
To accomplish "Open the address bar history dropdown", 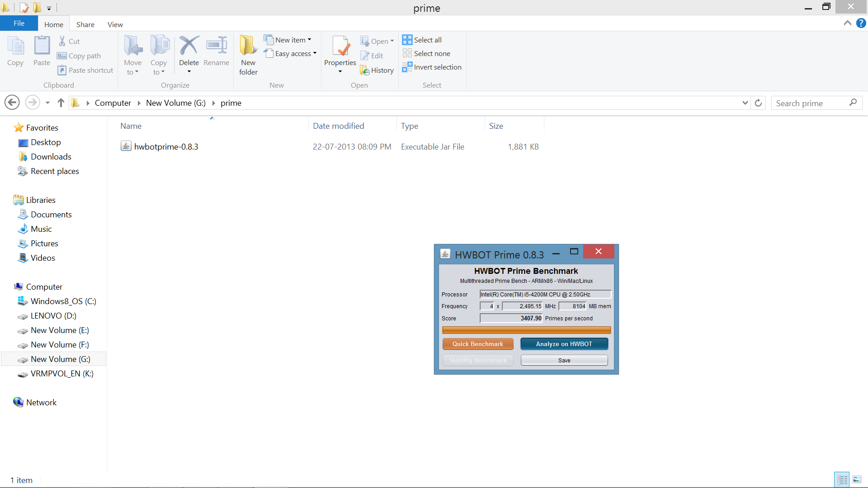I will pos(745,103).
